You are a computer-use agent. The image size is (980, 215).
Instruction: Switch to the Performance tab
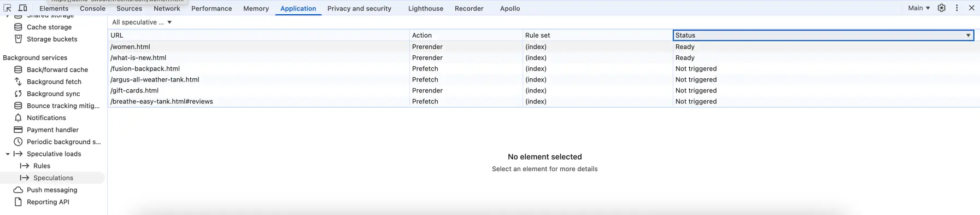coord(212,8)
